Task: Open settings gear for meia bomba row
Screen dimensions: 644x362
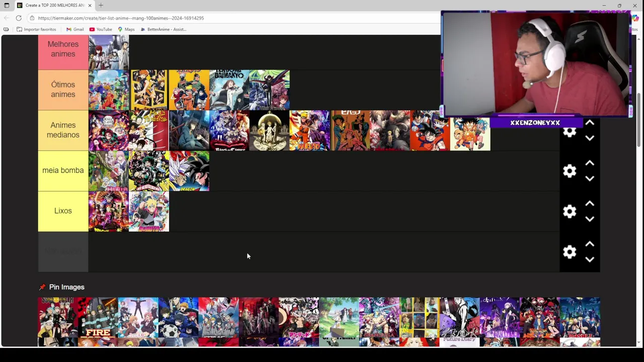Action: tap(569, 171)
